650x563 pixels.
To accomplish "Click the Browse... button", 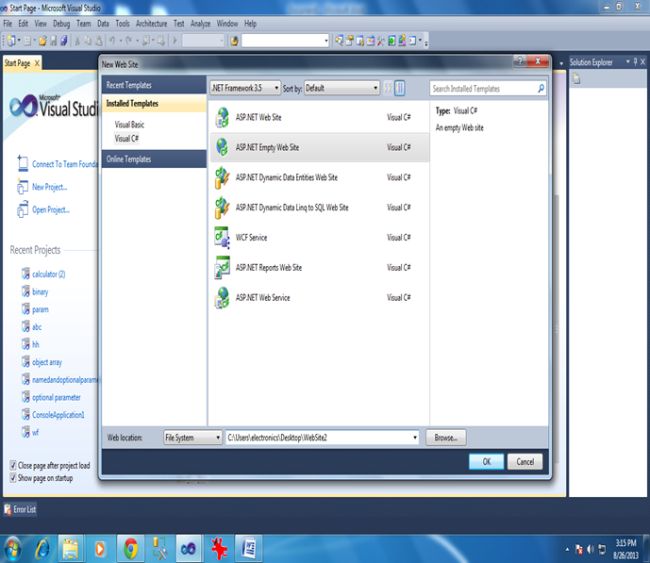I will coord(446,437).
